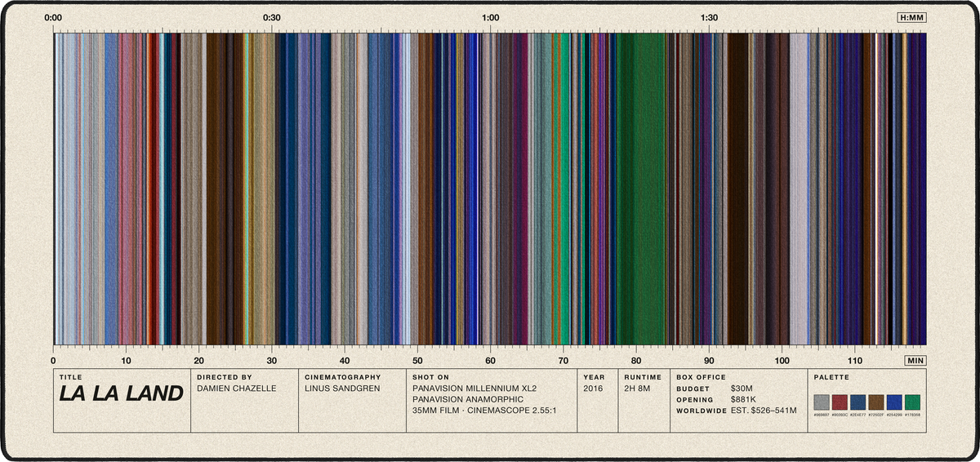Select the runtime value 2H 8M
Screen dimensions: 980x462
tap(639, 389)
